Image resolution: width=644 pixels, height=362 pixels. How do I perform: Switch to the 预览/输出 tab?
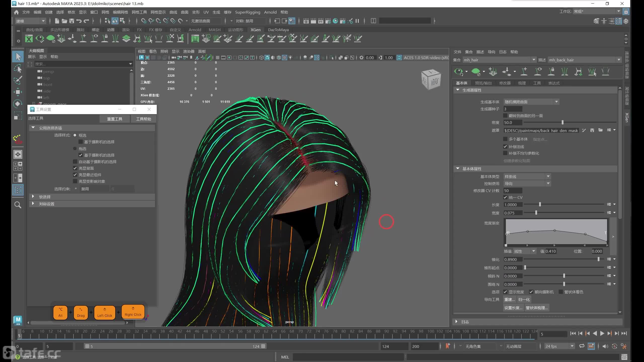pos(483,83)
